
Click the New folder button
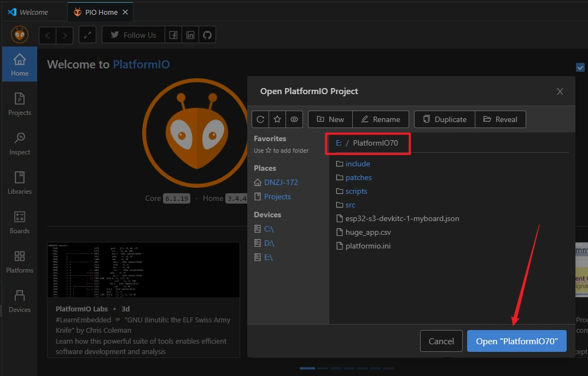click(330, 119)
